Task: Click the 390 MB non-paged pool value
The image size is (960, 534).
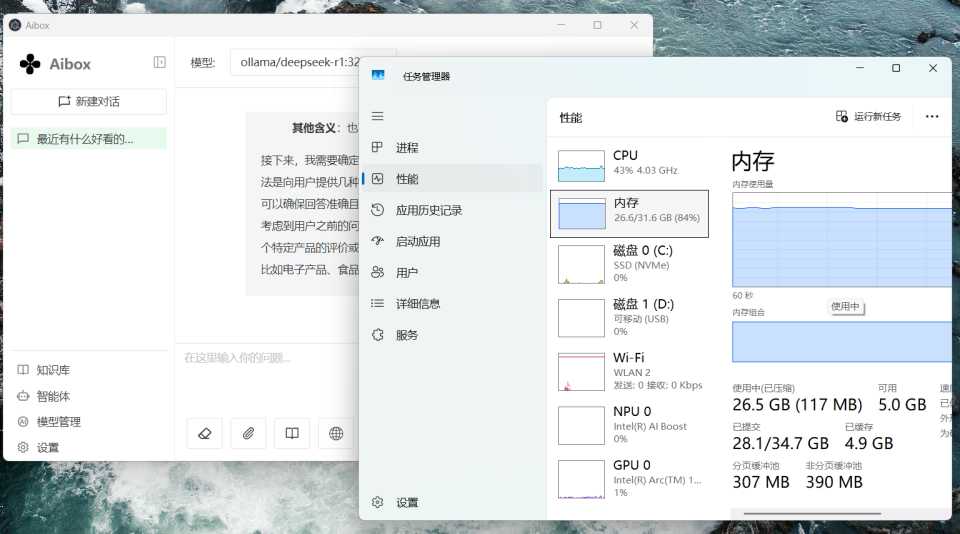Action: click(834, 483)
